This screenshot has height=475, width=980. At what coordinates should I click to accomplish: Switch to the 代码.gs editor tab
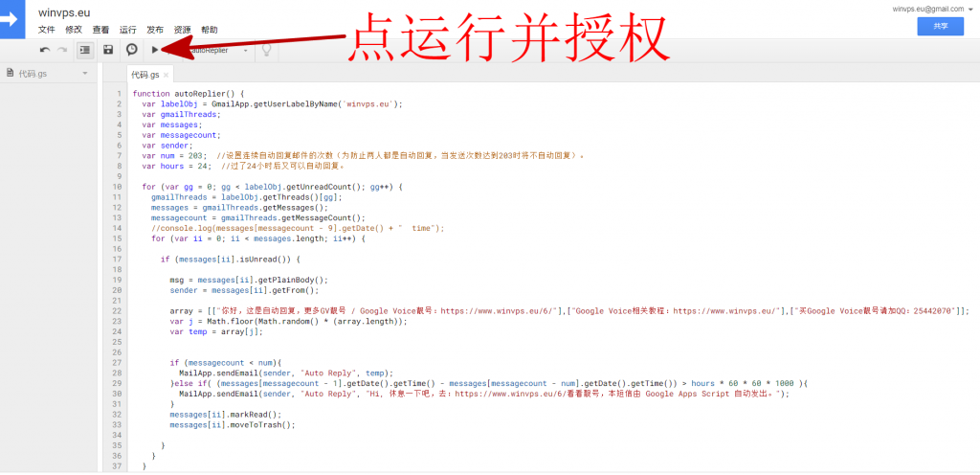point(145,75)
